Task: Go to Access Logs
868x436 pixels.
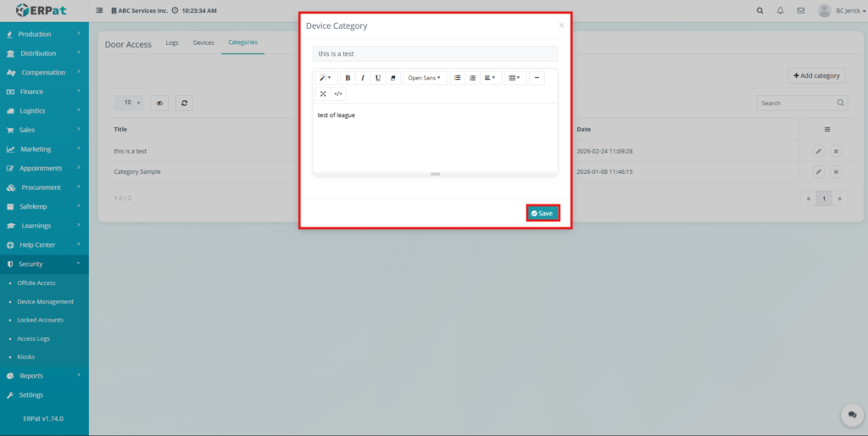Action: (x=33, y=338)
